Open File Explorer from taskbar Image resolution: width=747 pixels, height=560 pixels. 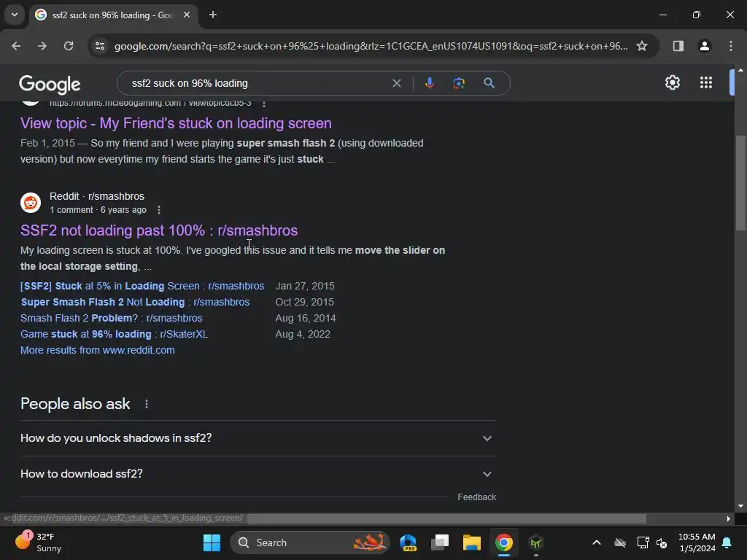[472, 542]
